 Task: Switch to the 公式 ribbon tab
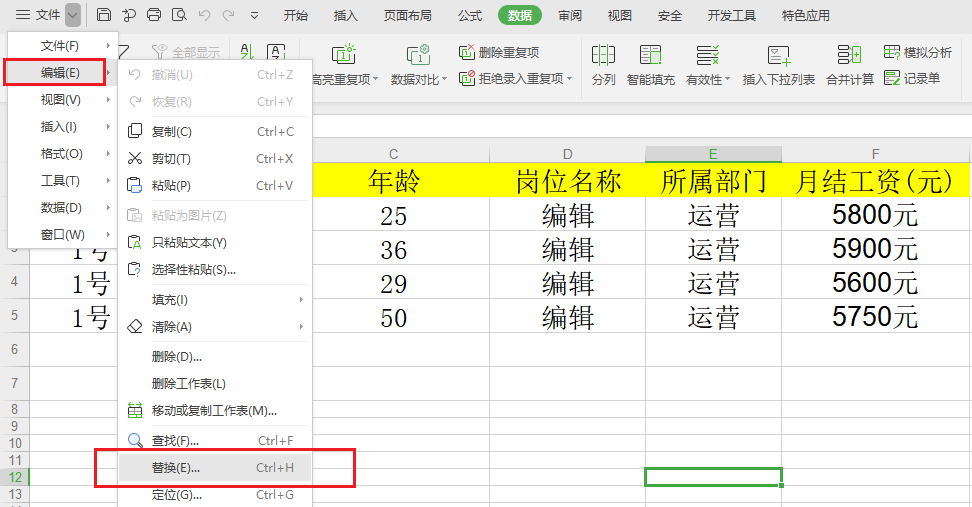[470, 15]
